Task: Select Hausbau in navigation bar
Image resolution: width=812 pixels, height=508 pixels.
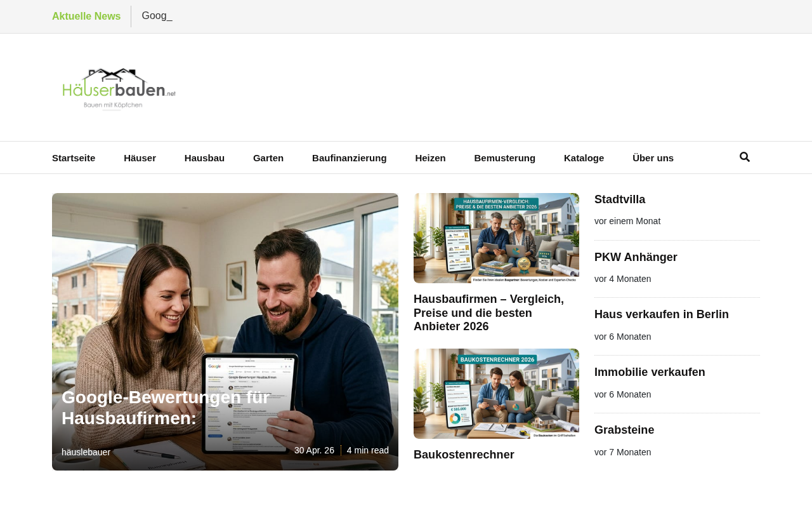Action: pyautogui.click(x=204, y=158)
